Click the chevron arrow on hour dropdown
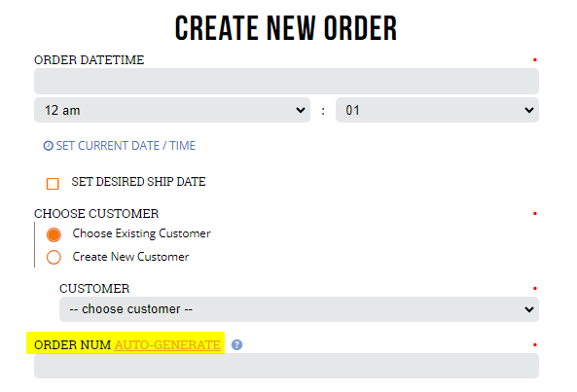 tap(301, 110)
